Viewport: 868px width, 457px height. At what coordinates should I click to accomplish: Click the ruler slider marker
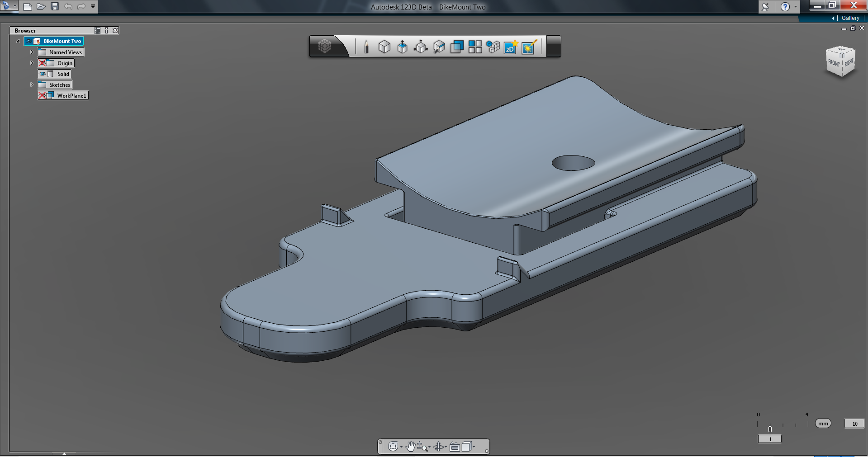coord(770,429)
